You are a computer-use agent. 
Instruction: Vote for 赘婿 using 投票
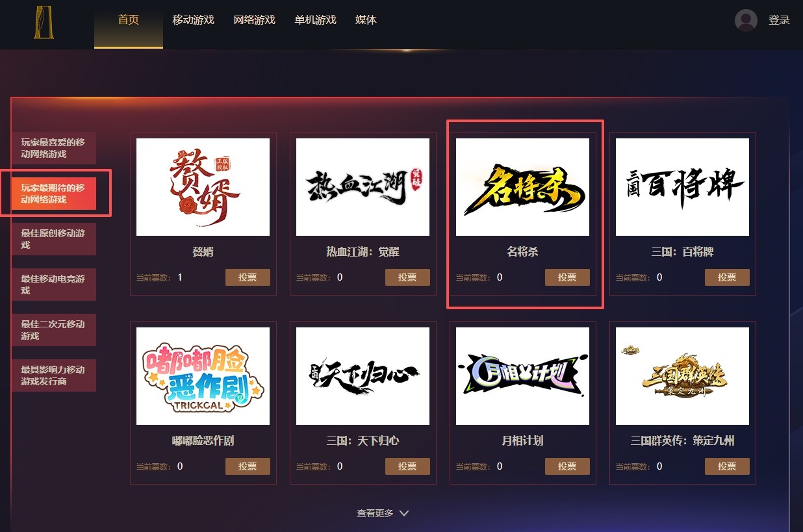pyautogui.click(x=248, y=277)
